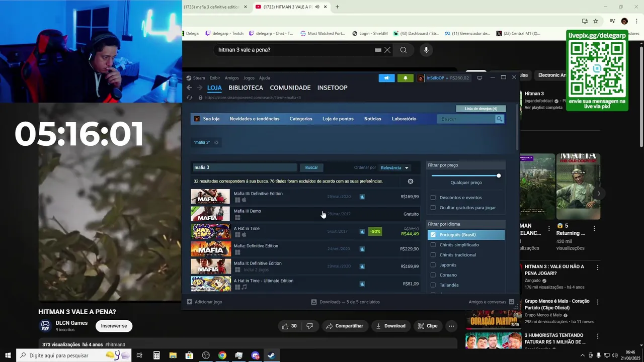Collapse Filtrar por preço section
The image size is (644, 362).
[x=466, y=165]
